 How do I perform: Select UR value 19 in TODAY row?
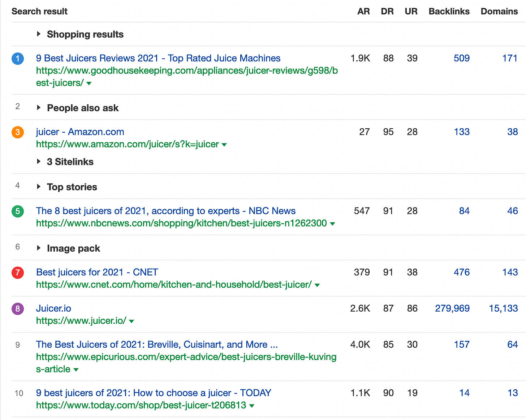[412, 393]
